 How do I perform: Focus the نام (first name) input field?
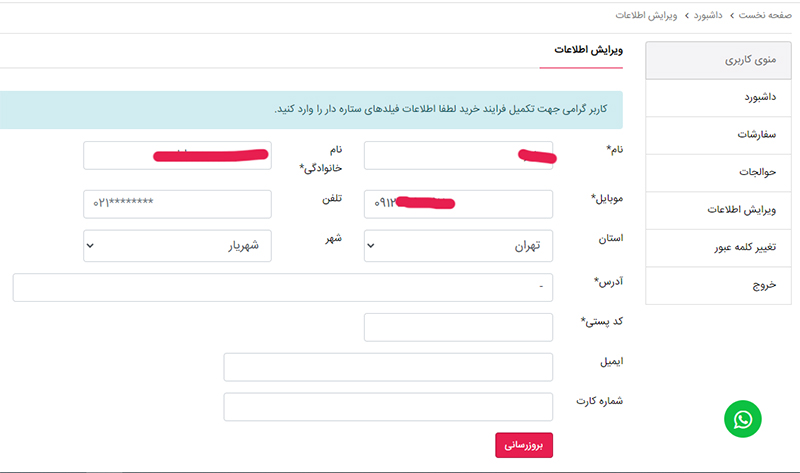(458, 156)
